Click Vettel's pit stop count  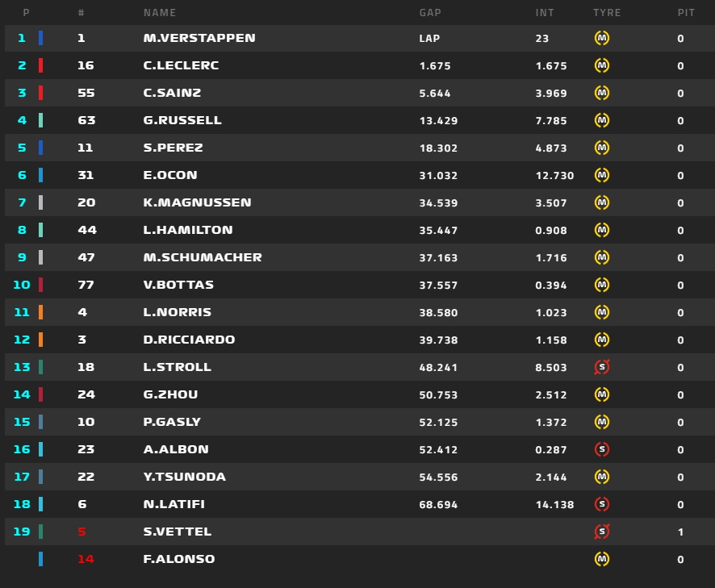[680, 532]
